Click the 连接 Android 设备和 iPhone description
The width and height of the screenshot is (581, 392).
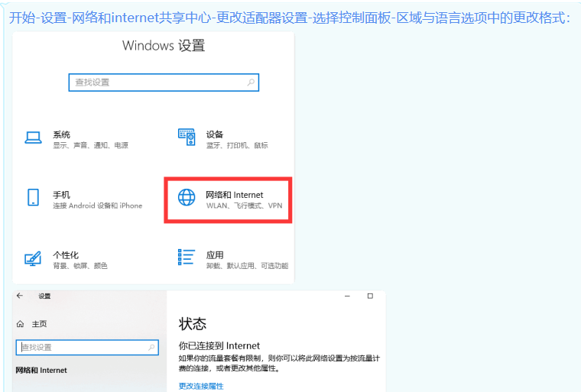(97, 206)
